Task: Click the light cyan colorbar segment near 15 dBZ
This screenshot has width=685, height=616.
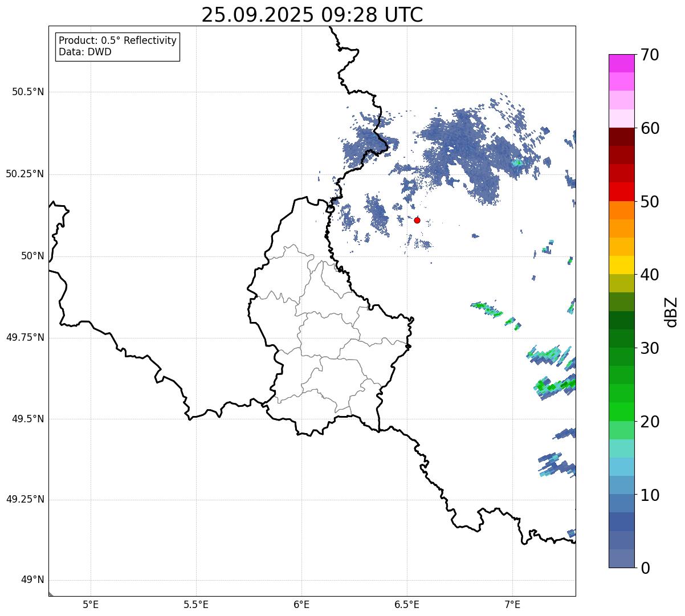Action: pyautogui.click(x=621, y=448)
